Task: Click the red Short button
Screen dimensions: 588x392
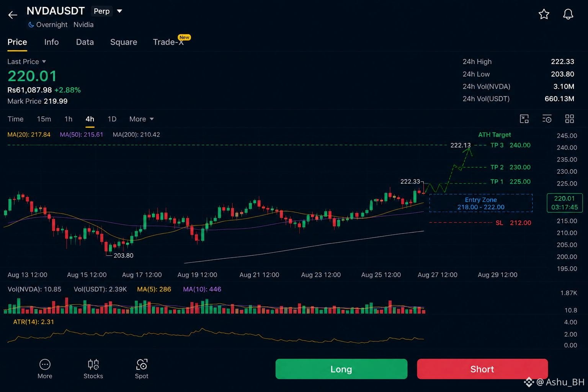Action: click(x=482, y=369)
